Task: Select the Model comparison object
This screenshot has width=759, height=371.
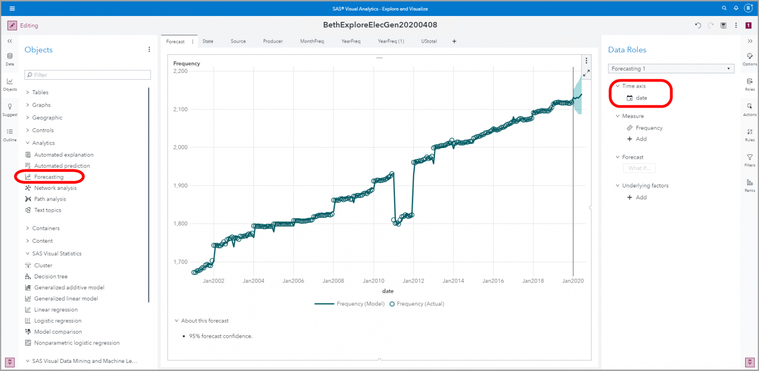Action: click(53, 332)
